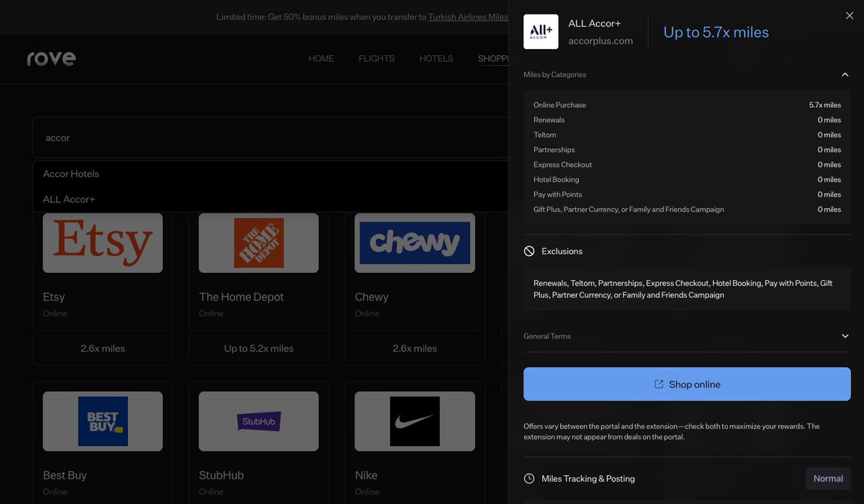Viewport: 864px width, 504px height.
Task: Click the StubHub store name
Action: (x=221, y=475)
